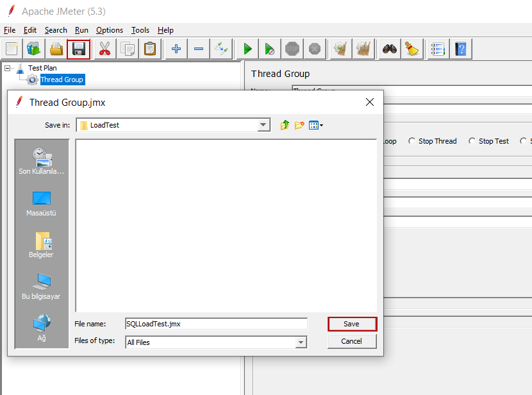Click the Copy toolbar icon

128,49
